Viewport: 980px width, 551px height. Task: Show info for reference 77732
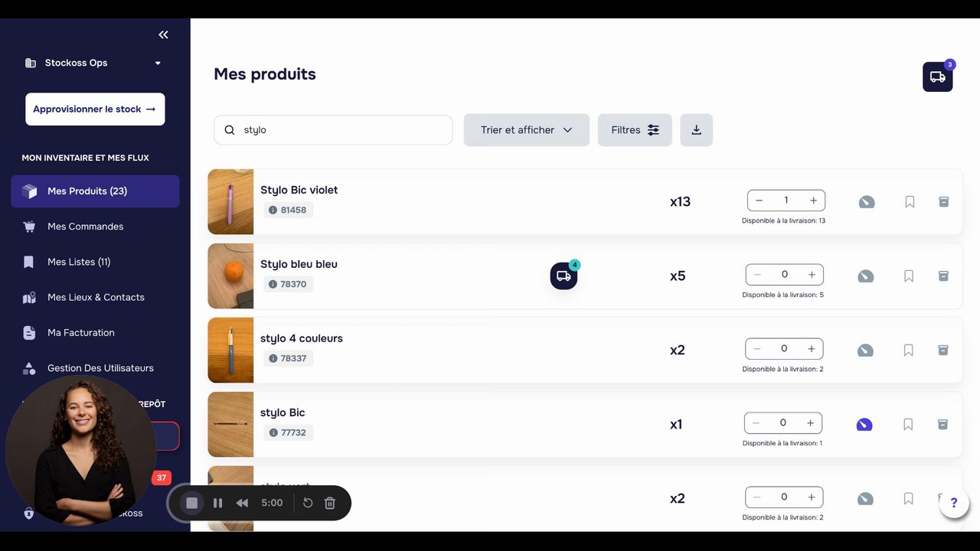click(273, 433)
